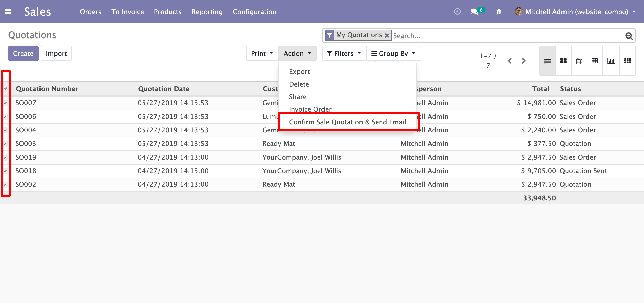Toggle the select-all header checkbox

[5, 89]
